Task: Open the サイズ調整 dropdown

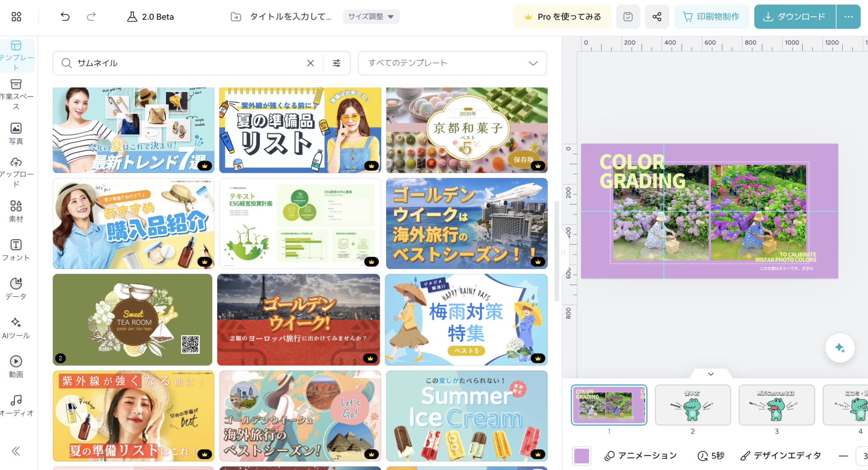Action: pos(371,17)
